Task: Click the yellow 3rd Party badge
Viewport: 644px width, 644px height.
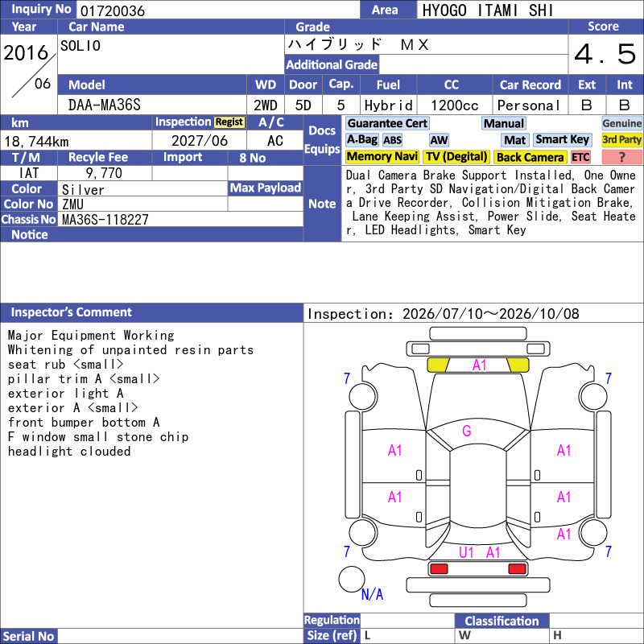Action: click(621, 139)
